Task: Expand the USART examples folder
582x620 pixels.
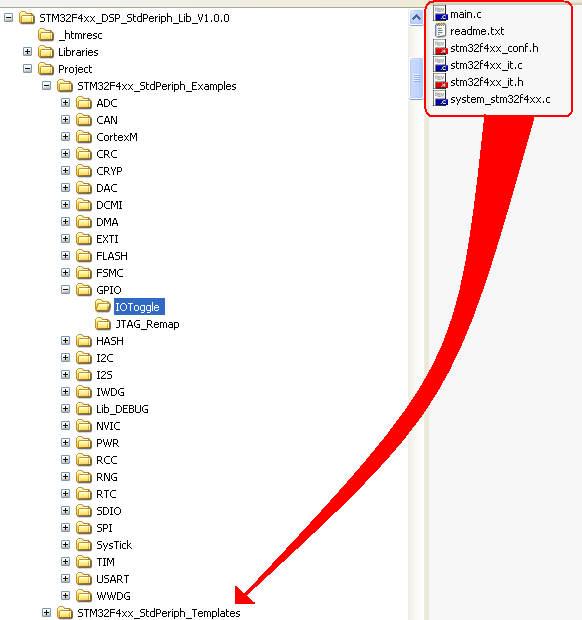Action: pos(66,578)
